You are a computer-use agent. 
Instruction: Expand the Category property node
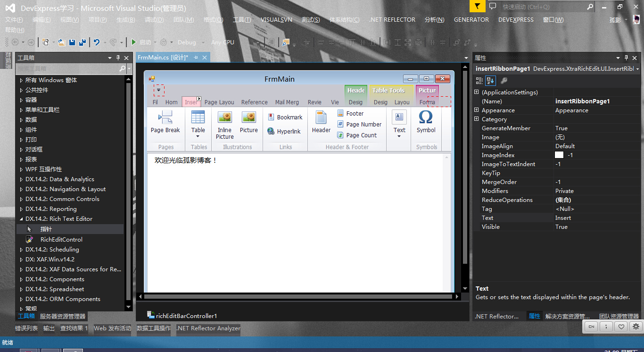pyautogui.click(x=477, y=119)
